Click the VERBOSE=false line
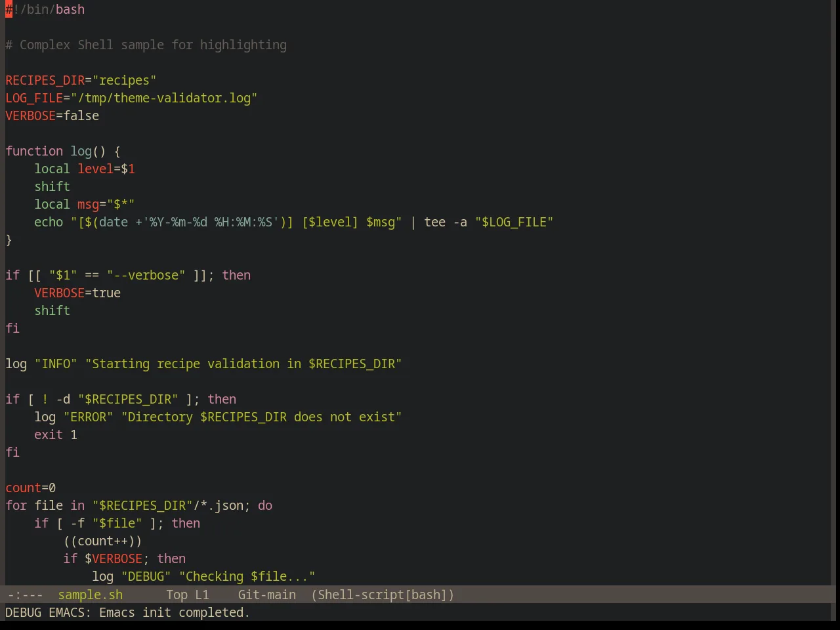 coord(52,115)
